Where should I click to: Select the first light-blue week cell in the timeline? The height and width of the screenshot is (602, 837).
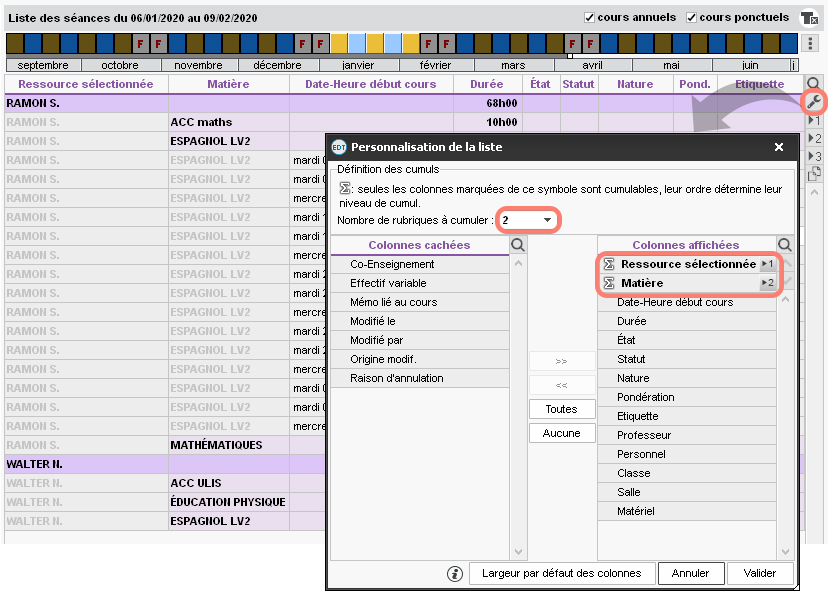tap(357, 43)
